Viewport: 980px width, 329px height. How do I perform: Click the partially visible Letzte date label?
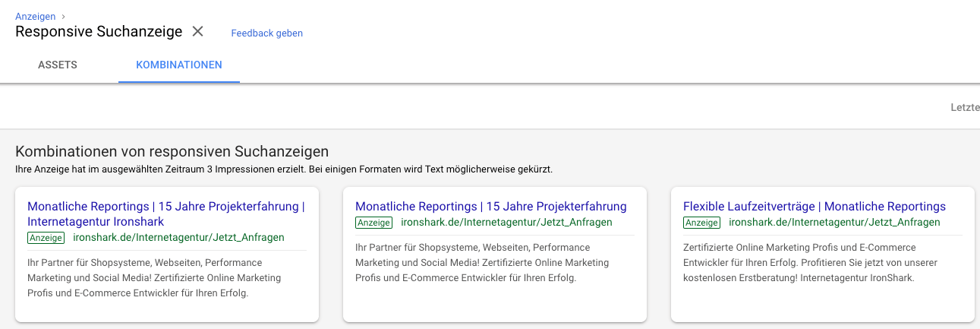pos(965,108)
